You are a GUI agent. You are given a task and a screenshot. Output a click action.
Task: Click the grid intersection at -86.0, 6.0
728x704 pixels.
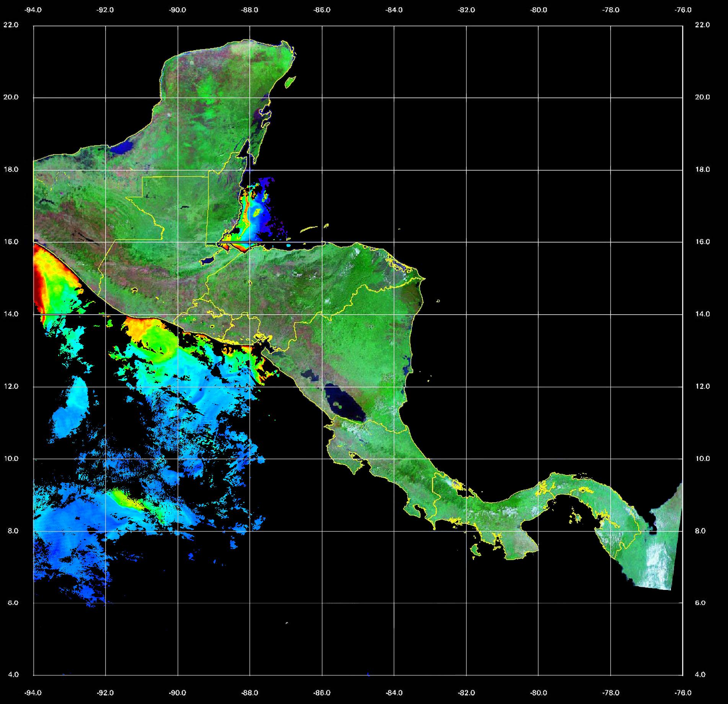click(322, 603)
